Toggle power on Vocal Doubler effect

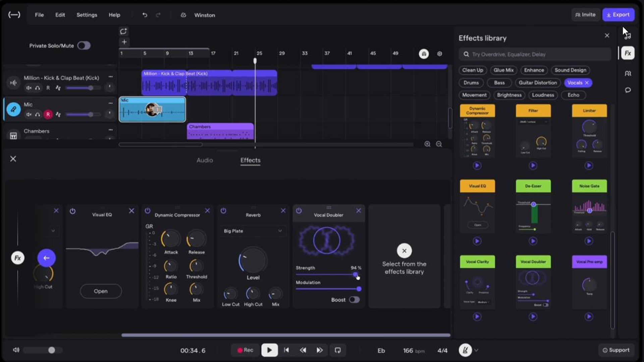coord(299,211)
